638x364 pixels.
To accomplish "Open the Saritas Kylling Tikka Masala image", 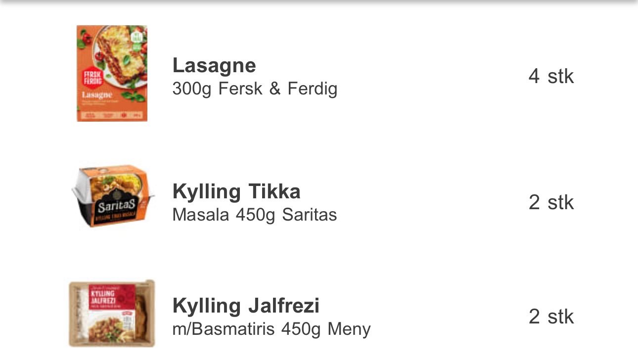I will [x=112, y=196].
